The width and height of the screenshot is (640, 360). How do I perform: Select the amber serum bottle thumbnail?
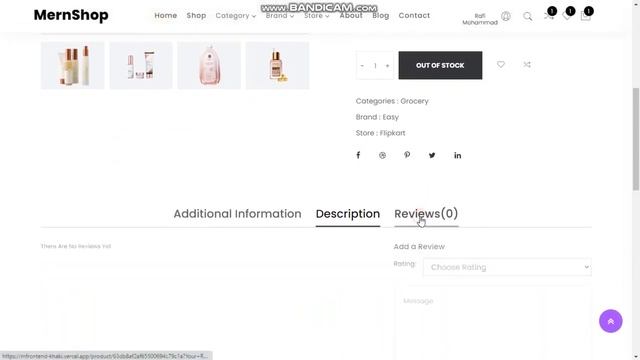tap(278, 65)
